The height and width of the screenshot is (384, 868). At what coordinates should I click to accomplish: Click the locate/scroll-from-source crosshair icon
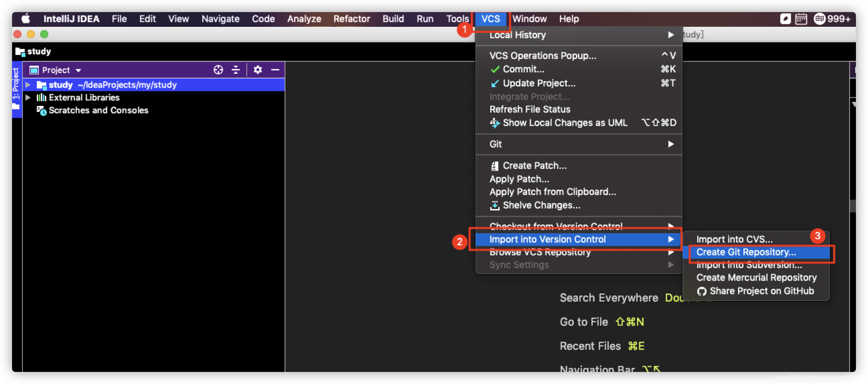pyautogui.click(x=218, y=70)
